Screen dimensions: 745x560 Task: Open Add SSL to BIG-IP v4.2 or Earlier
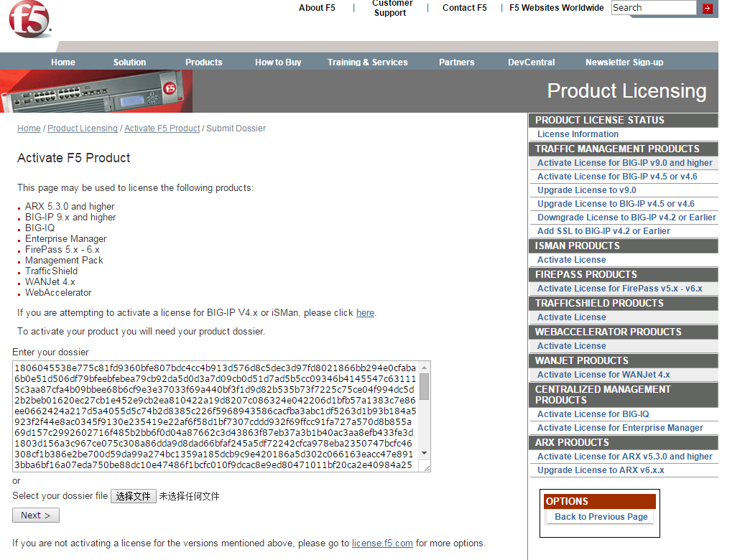pos(603,231)
